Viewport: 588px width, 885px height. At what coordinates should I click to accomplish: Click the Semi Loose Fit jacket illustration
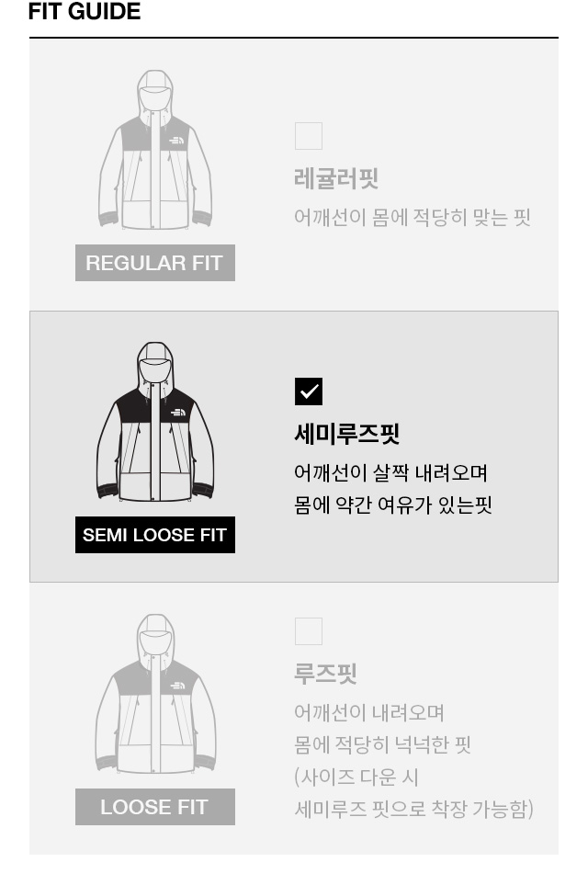click(x=155, y=422)
